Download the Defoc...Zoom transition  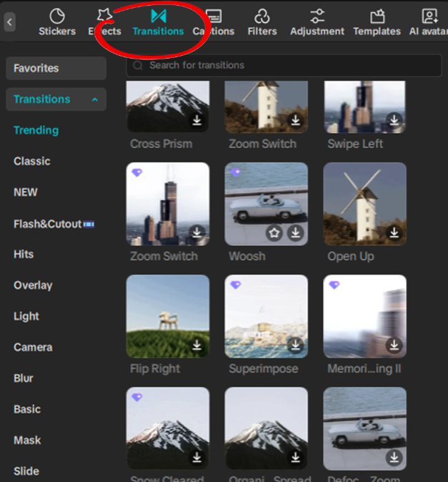point(394,458)
